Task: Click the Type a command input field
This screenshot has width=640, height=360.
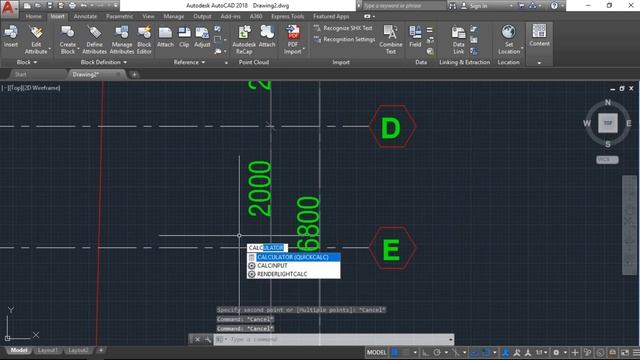Action: point(333,340)
